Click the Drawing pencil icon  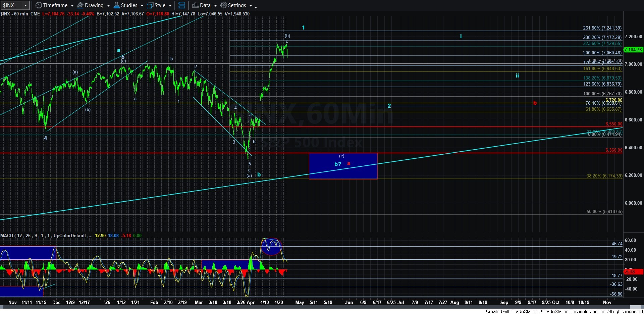[x=80, y=5]
